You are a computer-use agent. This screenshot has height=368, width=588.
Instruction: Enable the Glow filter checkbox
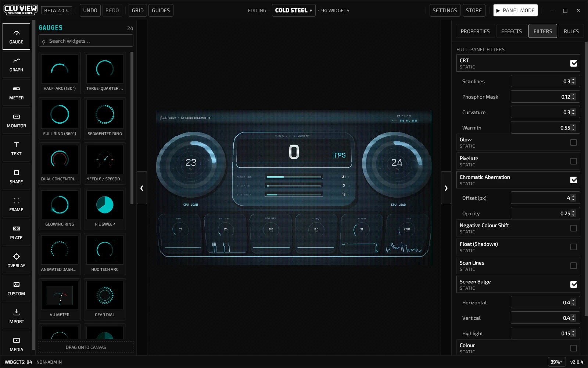coord(573,142)
